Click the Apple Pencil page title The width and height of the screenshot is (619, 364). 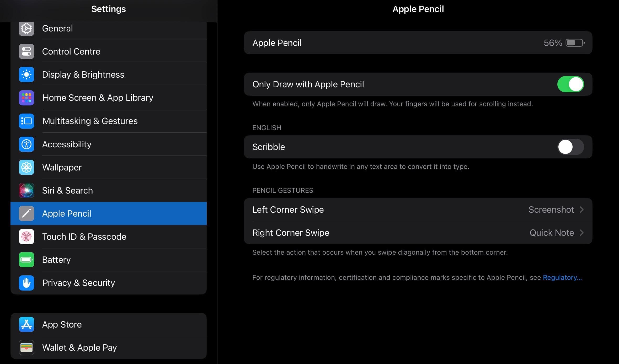click(x=418, y=9)
